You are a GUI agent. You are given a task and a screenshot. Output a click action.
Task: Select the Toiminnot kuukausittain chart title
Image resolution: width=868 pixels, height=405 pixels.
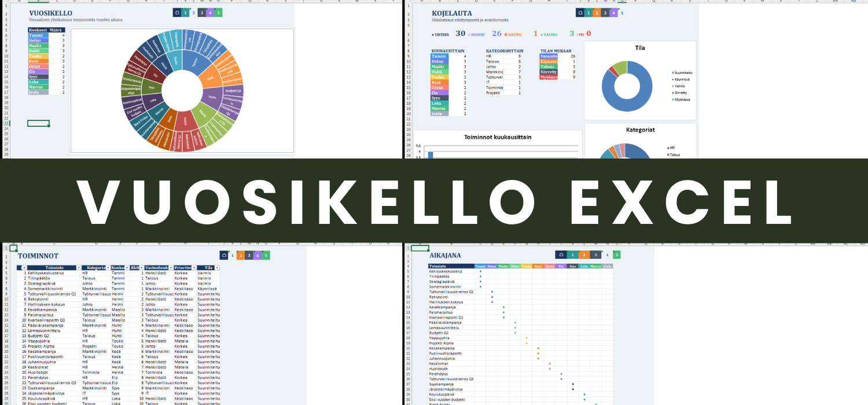pyautogui.click(x=498, y=137)
